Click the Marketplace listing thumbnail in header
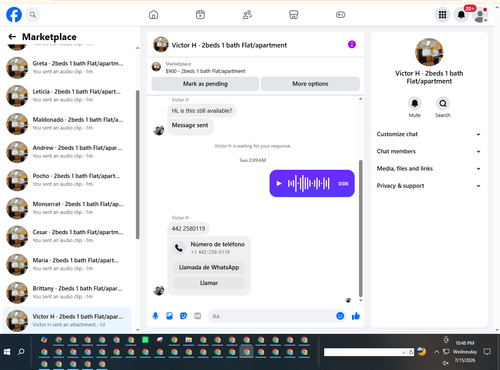 coord(156,67)
